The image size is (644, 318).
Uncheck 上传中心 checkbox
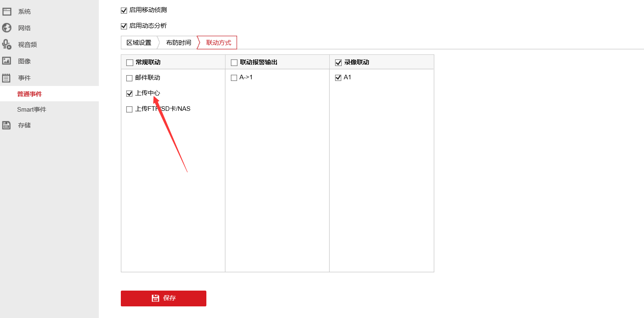click(129, 94)
